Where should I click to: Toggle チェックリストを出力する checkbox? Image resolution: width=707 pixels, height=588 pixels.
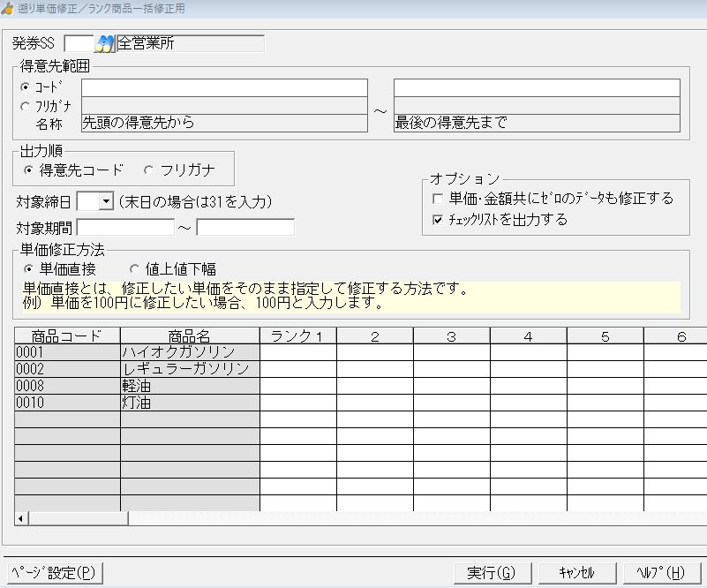tap(438, 220)
